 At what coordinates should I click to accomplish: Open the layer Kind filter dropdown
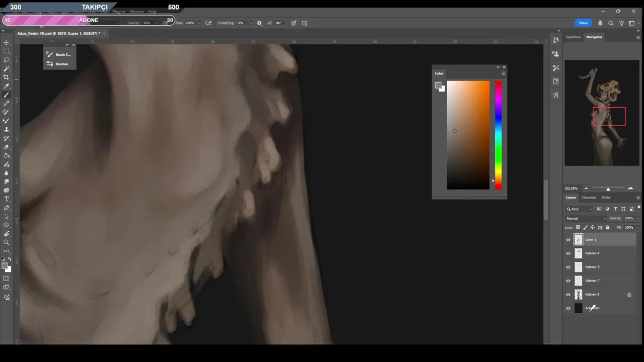[x=580, y=209]
